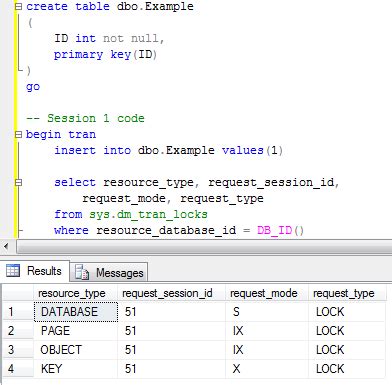Image resolution: width=392 pixels, height=385 pixels.
Task: Click the primary key line in editor
Action: [x=105, y=54]
